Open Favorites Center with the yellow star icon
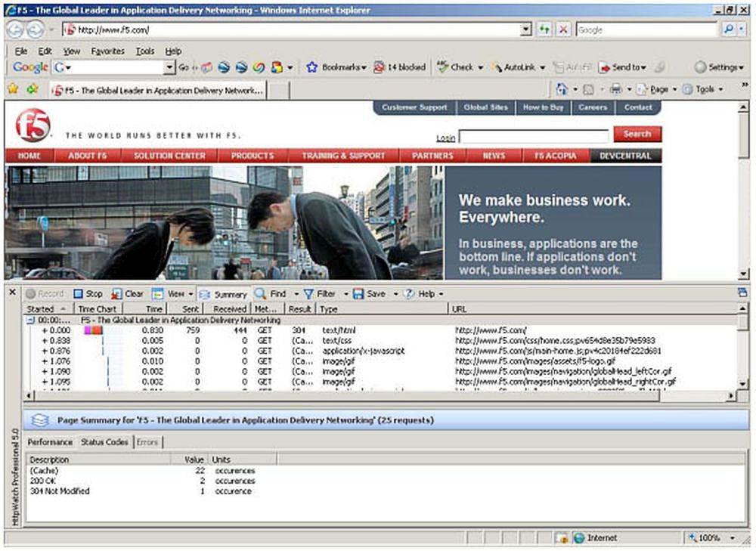The width and height of the screenshot is (756, 551). point(13,88)
